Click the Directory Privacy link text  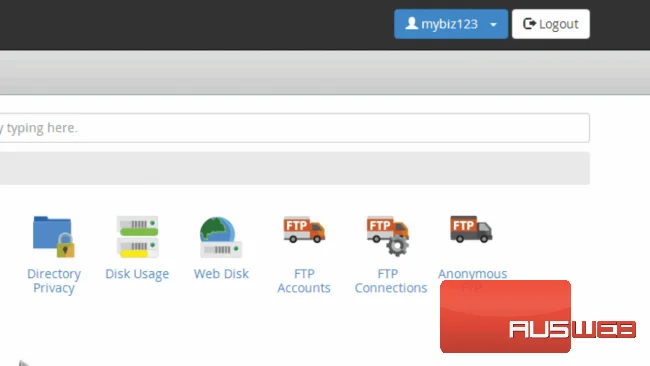54,281
